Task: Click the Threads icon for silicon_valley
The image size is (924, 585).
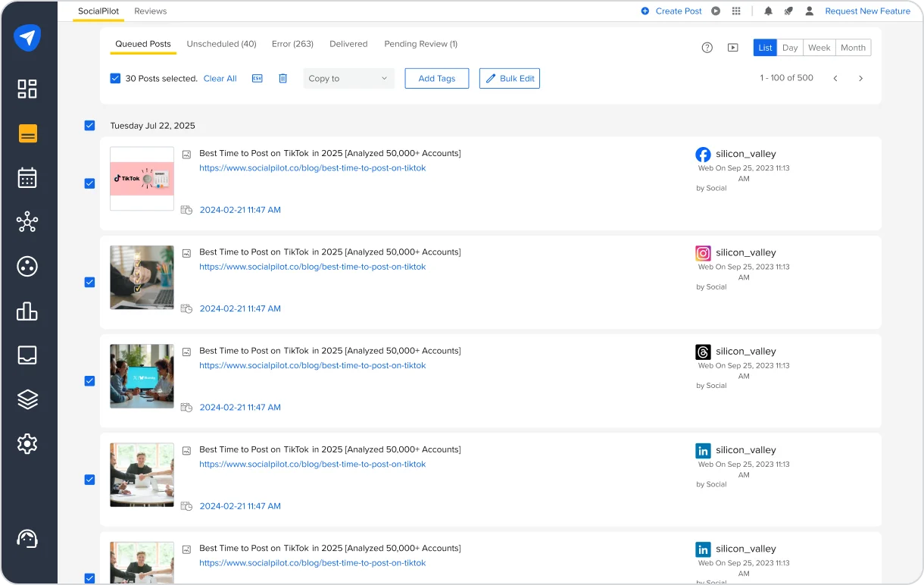Action: (704, 352)
